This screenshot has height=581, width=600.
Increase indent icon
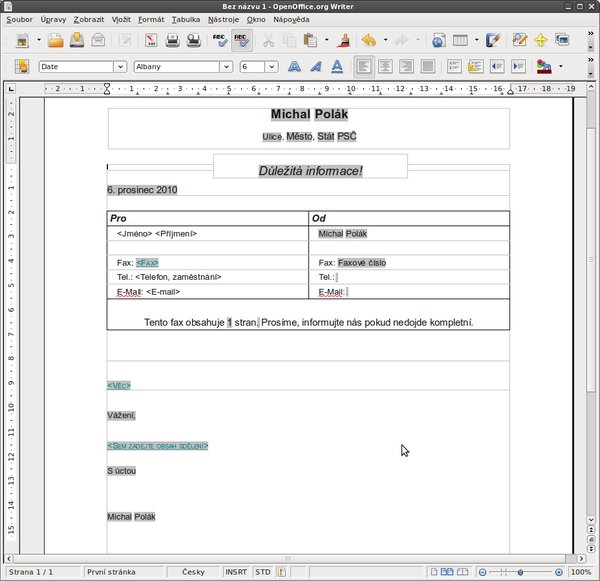(518, 67)
